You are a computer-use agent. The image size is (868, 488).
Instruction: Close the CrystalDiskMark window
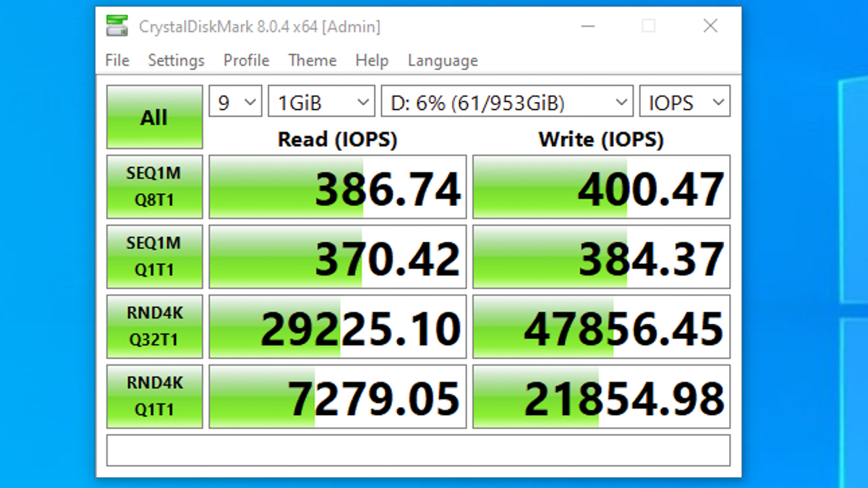coord(710,27)
